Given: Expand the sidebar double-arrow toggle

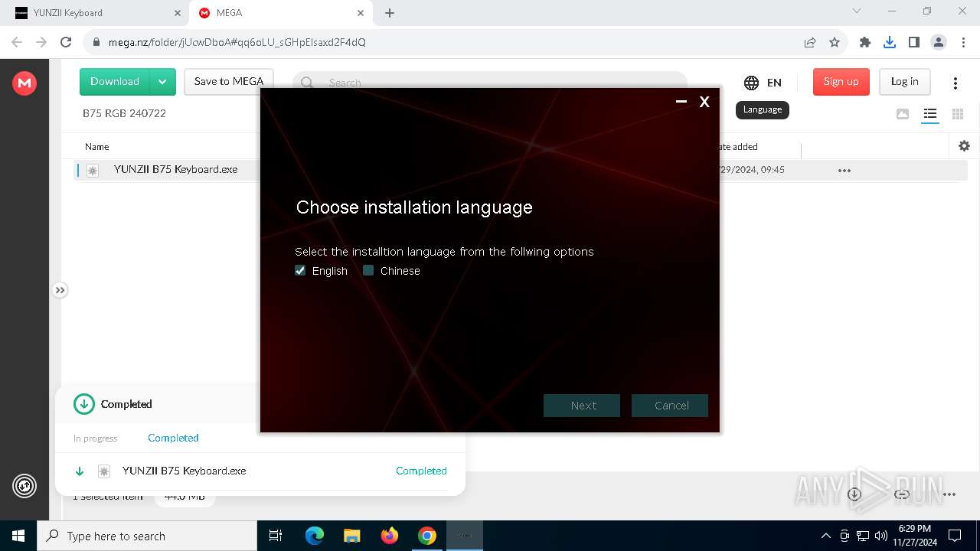Looking at the screenshot, I should pyautogui.click(x=60, y=290).
